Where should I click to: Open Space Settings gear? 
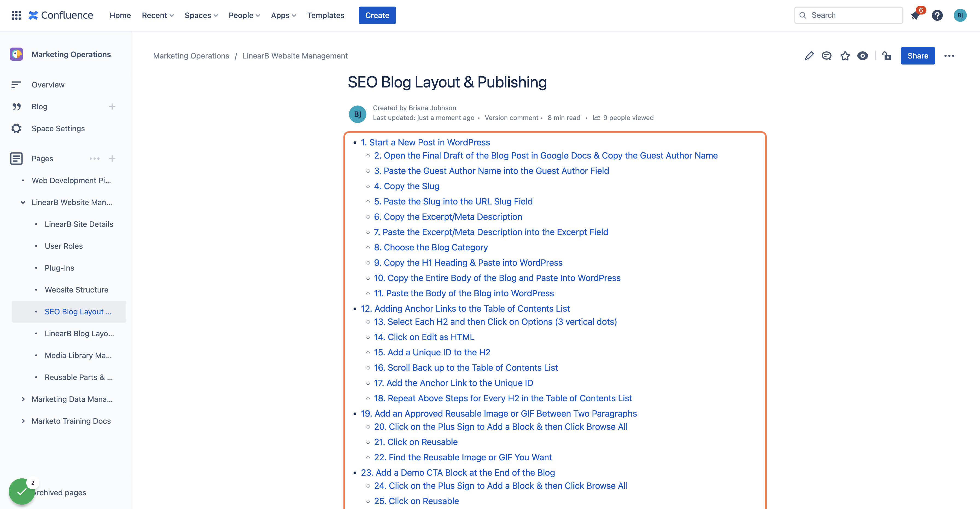point(16,128)
